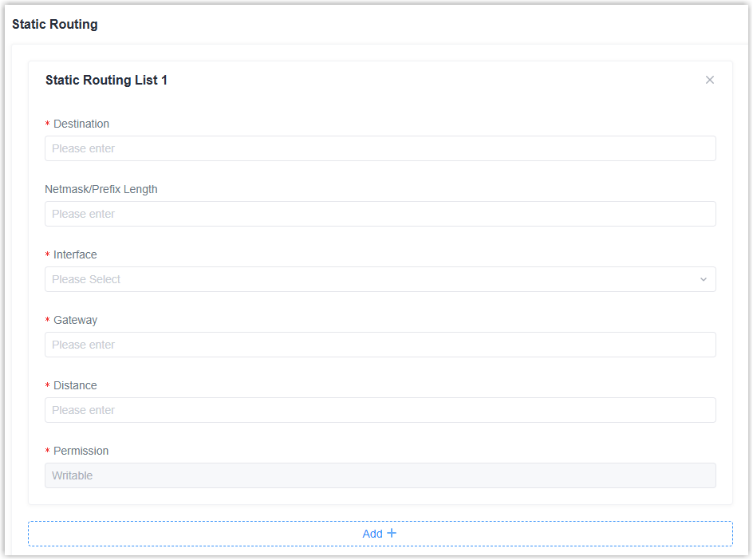Click the Permission field label

coord(81,451)
